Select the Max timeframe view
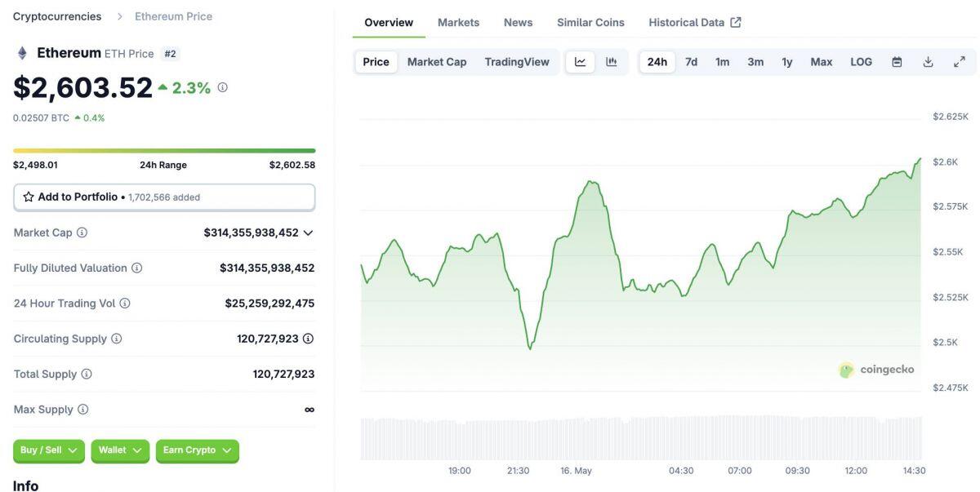The image size is (980, 492). [821, 60]
